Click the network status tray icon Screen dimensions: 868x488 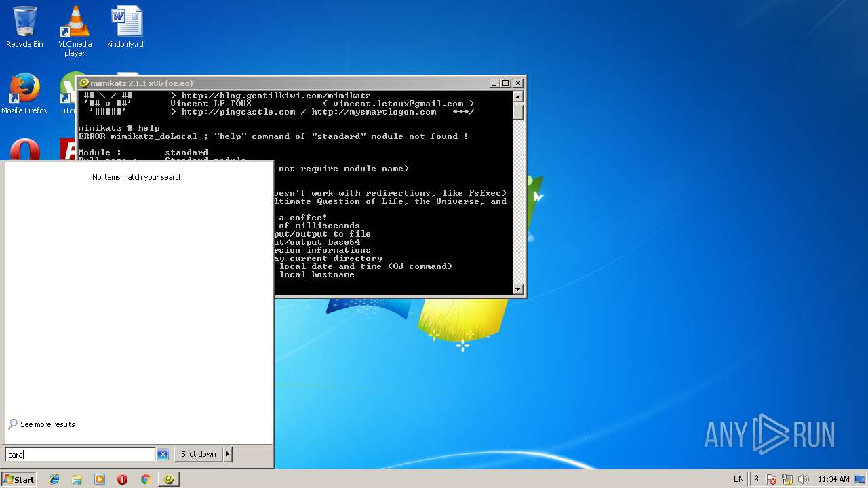787,479
